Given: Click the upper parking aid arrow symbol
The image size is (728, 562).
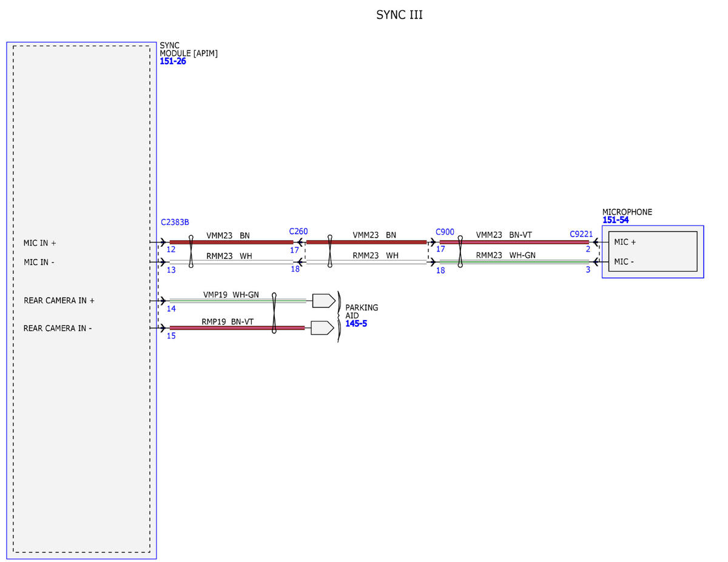Looking at the screenshot, I should (323, 300).
